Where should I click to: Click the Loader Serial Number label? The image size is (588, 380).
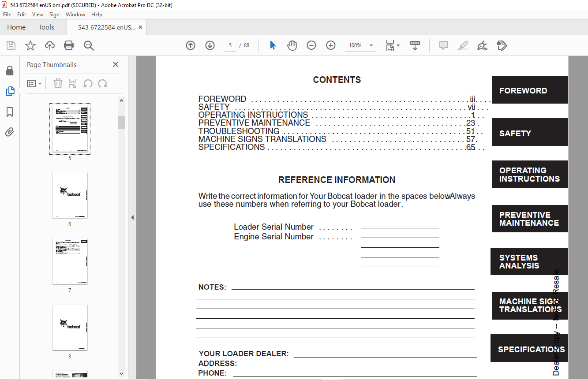click(274, 227)
